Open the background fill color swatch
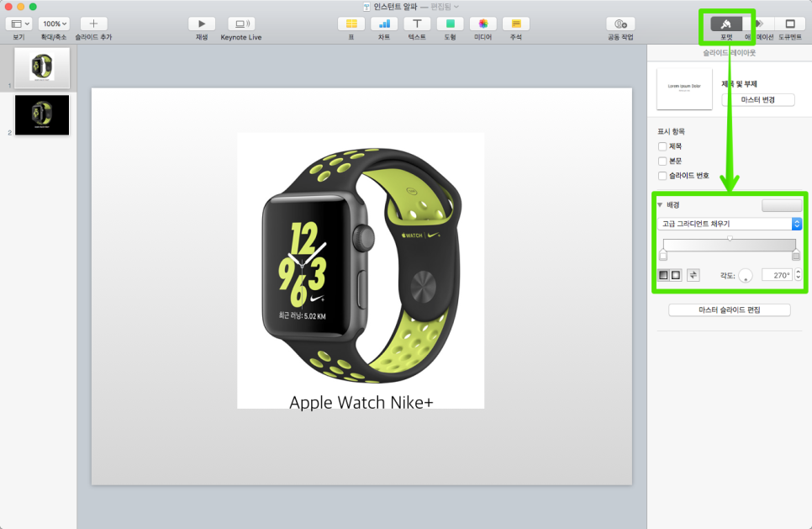The image size is (812, 529). click(x=782, y=206)
